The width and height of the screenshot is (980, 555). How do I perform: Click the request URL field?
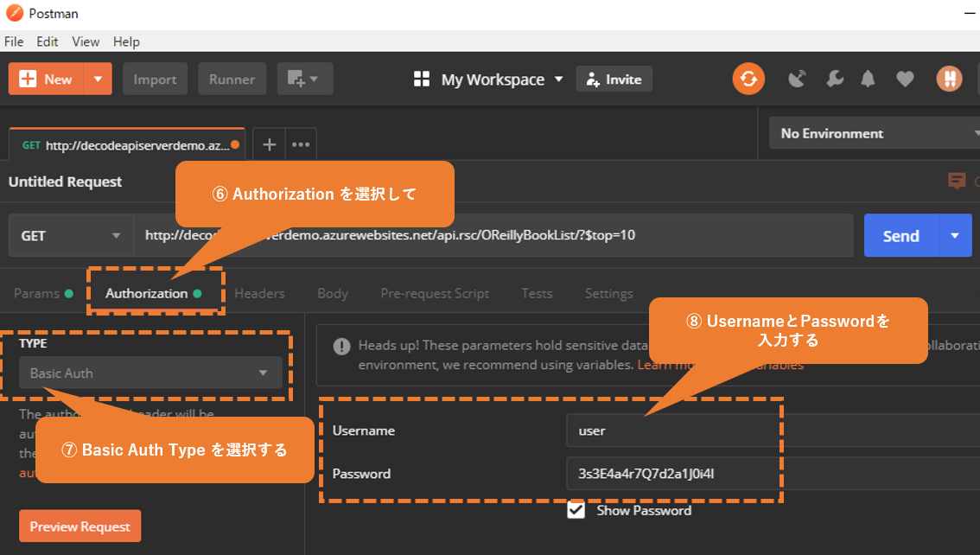point(493,236)
